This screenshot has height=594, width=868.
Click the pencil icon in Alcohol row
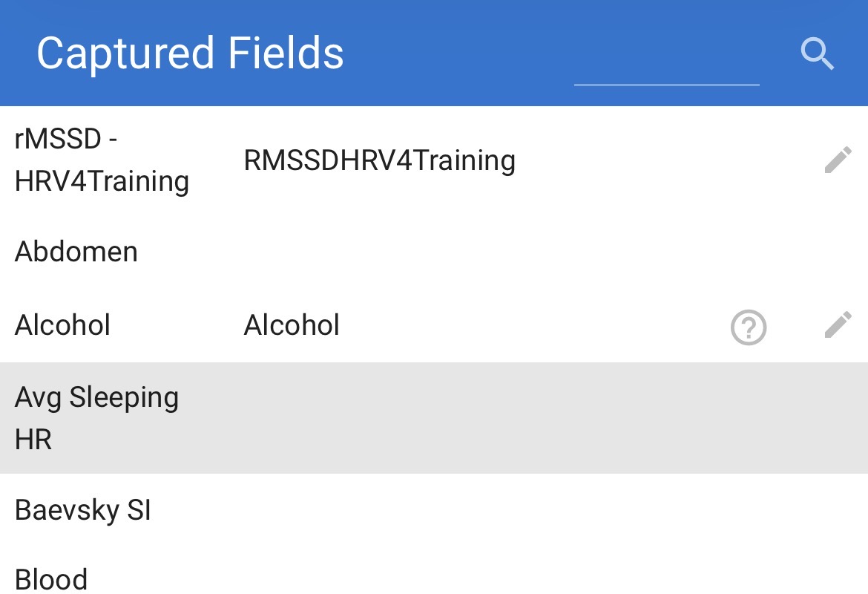[838, 325]
